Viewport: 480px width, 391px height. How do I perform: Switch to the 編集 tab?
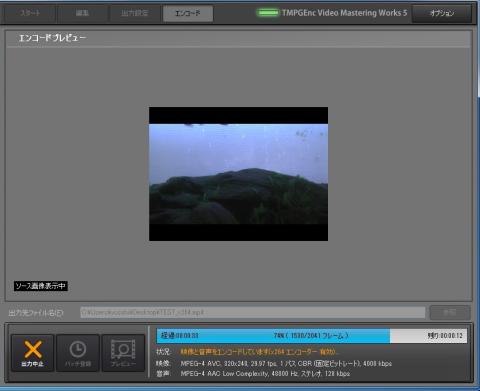(x=82, y=13)
